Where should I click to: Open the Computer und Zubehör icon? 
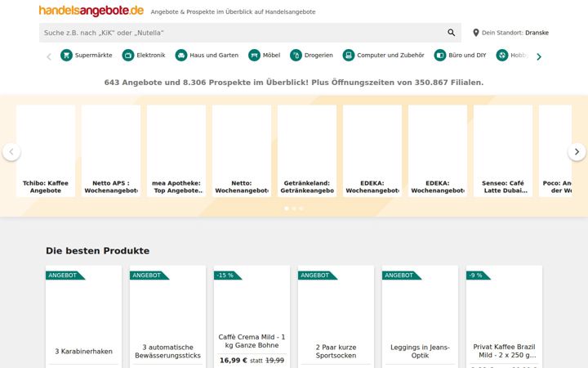click(349, 56)
